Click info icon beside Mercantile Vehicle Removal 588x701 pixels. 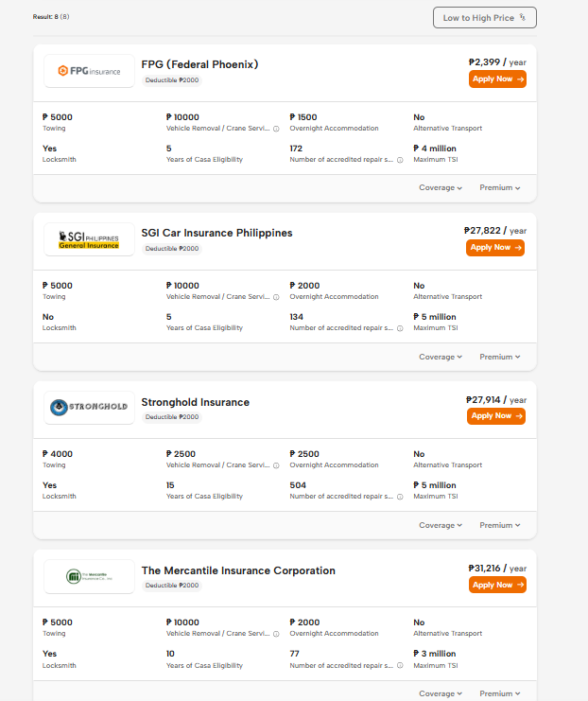(x=276, y=634)
